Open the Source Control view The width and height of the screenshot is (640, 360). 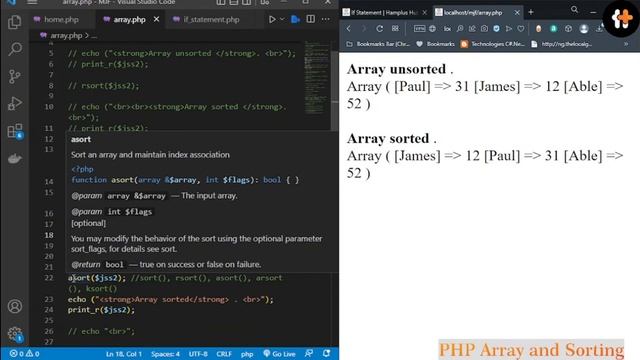[15, 76]
